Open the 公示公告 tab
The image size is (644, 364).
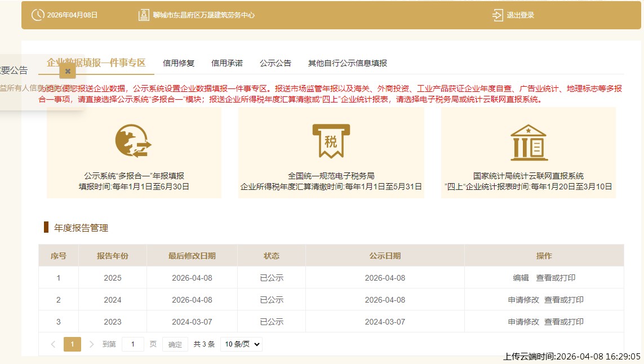276,63
